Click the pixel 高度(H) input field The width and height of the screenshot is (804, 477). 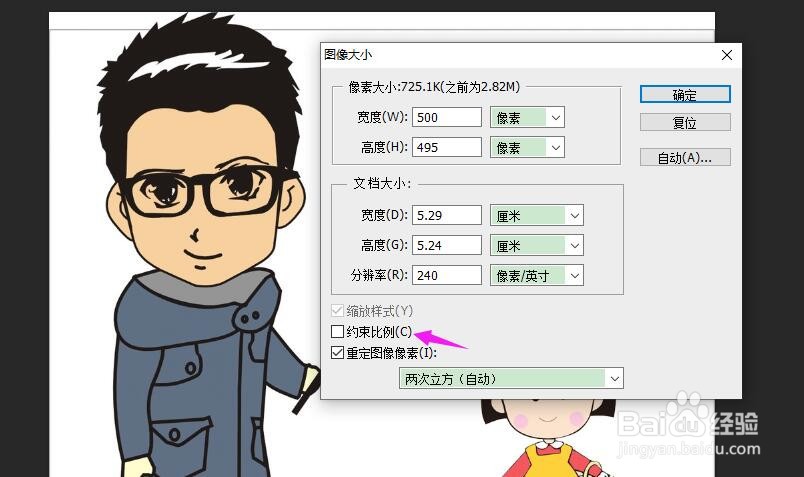pos(447,147)
